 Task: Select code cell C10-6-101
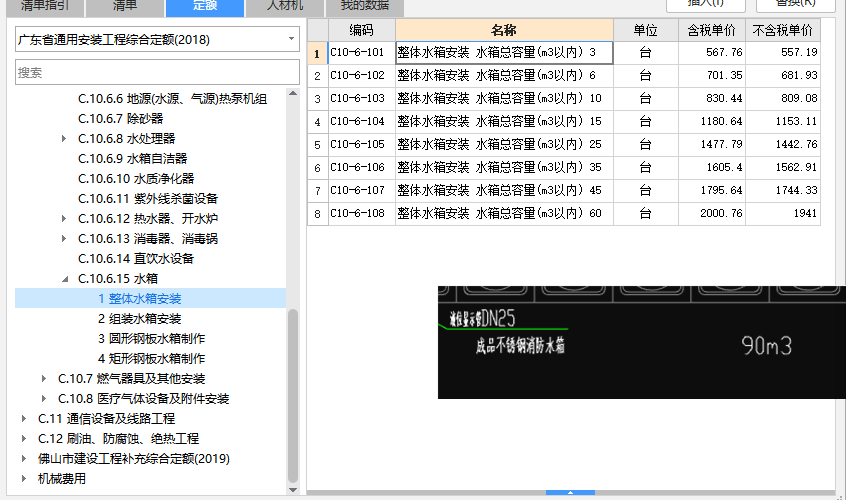coord(361,52)
